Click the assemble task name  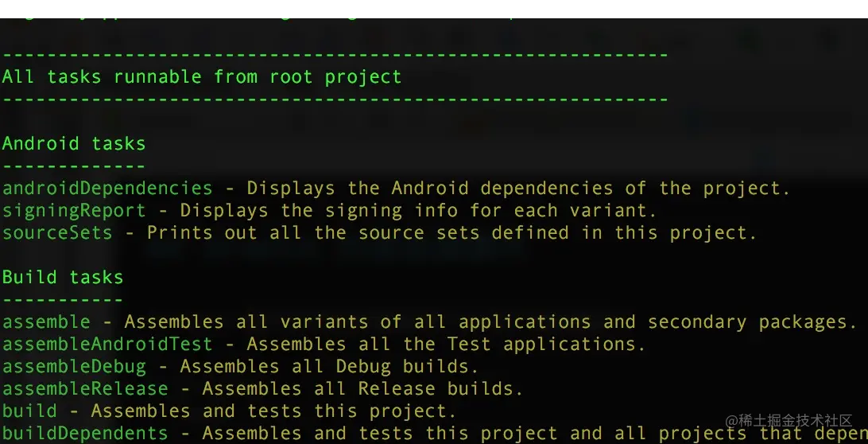point(46,322)
